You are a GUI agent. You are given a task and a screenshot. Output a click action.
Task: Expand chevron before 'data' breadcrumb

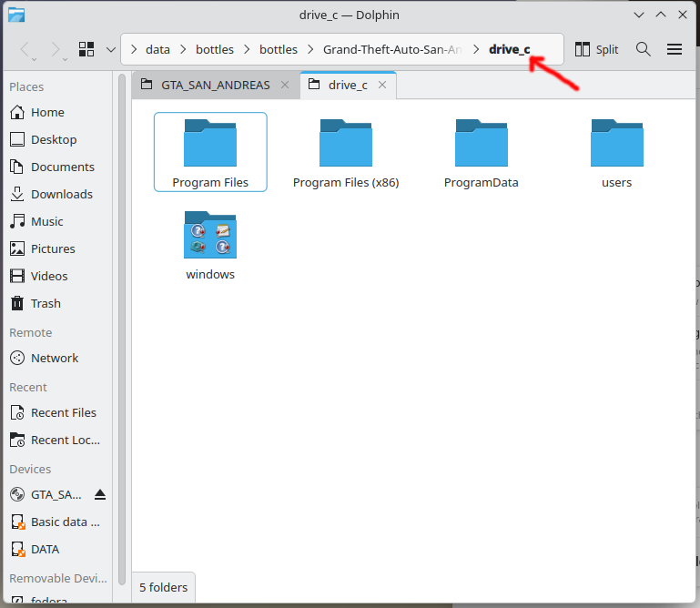(x=134, y=49)
